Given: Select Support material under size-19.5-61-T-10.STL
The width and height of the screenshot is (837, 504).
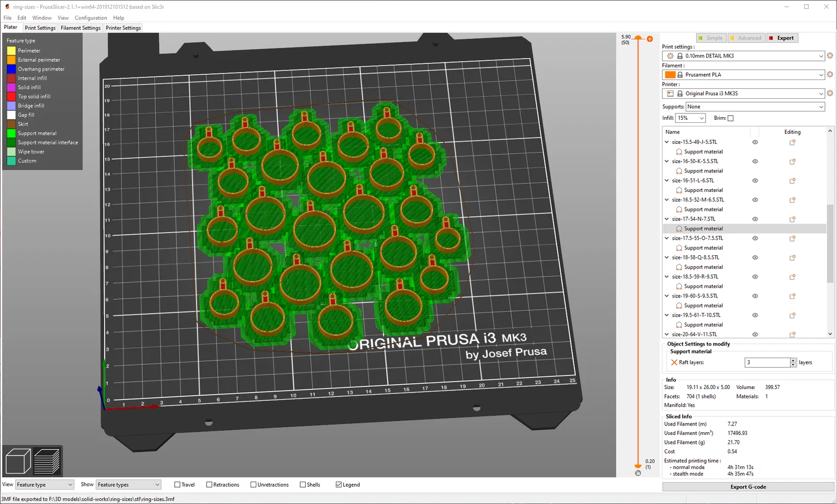Looking at the screenshot, I should (x=703, y=325).
